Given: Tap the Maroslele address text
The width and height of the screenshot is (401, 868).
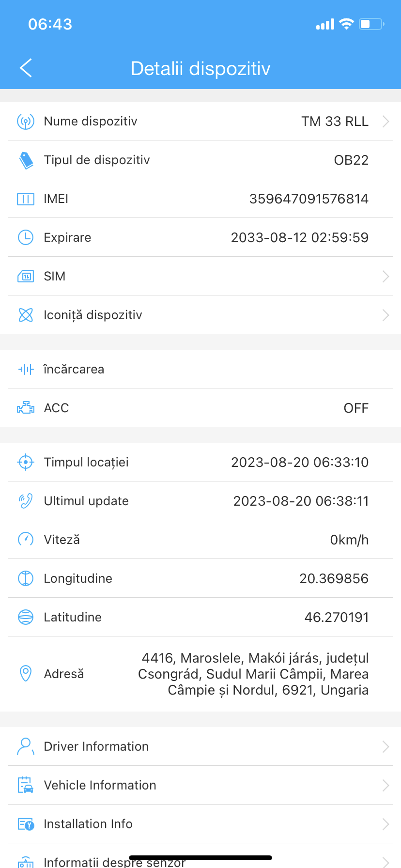Looking at the screenshot, I should (254, 674).
